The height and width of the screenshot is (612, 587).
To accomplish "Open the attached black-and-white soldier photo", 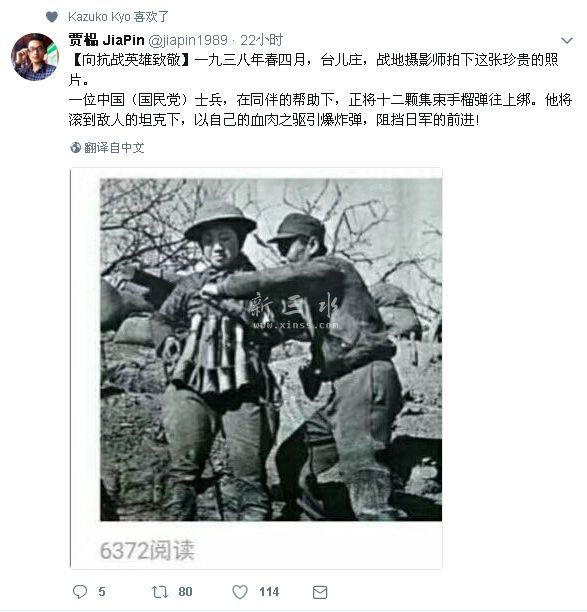I will (271, 349).
